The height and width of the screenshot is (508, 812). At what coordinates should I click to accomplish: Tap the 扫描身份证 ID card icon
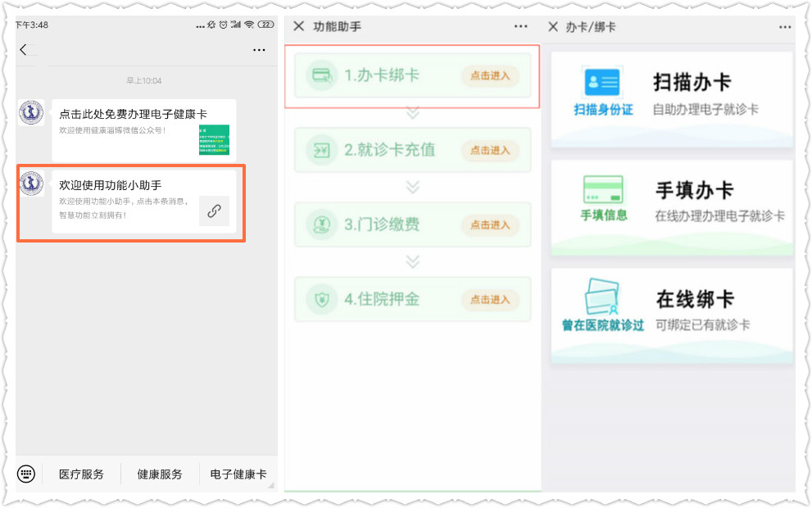coord(602,83)
